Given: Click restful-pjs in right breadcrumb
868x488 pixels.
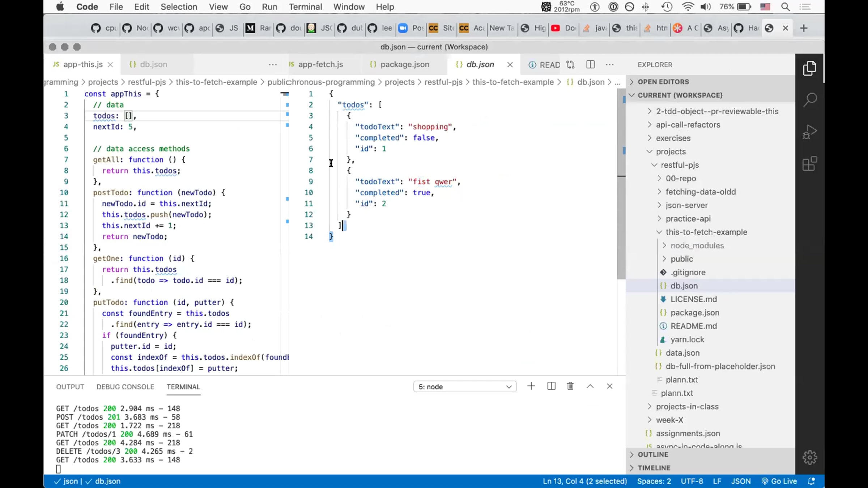Looking at the screenshot, I should (443, 82).
